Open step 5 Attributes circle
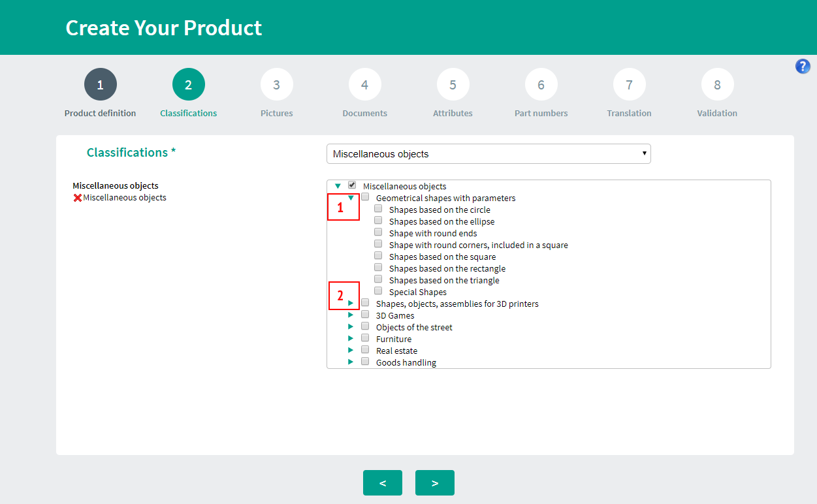The height and width of the screenshot is (504, 817). click(x=453, y=84)
